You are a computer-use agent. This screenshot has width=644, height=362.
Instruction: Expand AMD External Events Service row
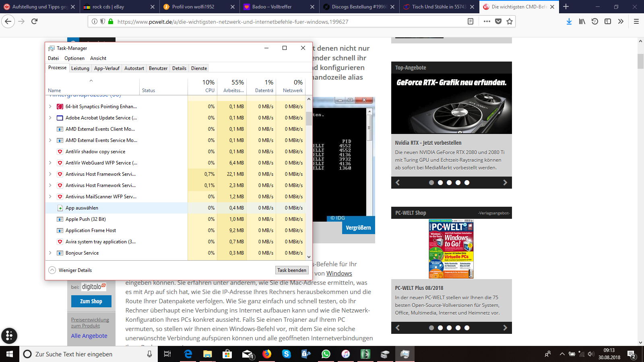point(50,140)
